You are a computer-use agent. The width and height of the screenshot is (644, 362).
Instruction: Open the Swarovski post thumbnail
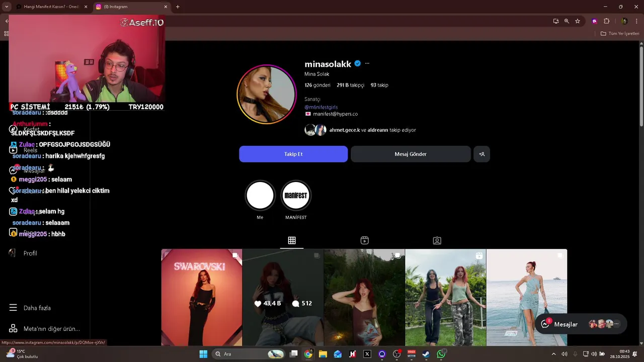[202, 298]
